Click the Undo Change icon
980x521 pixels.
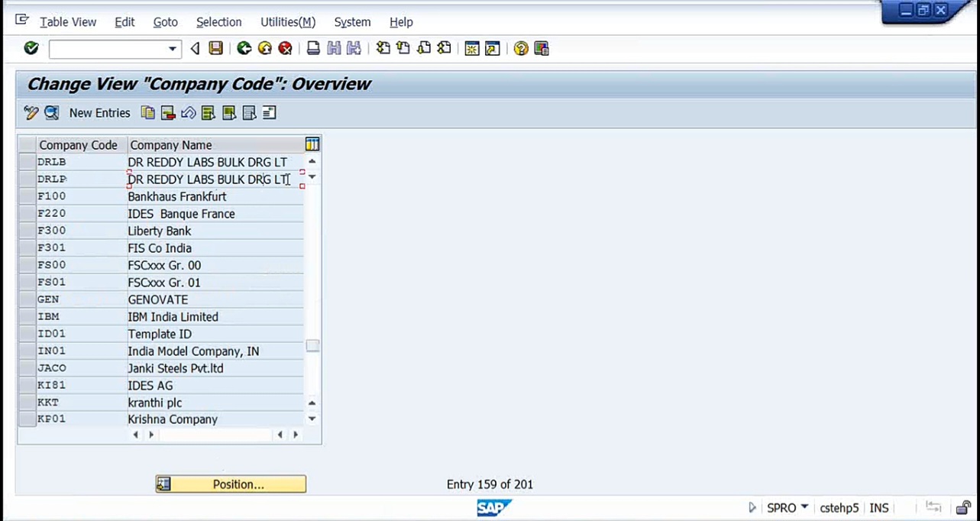pyautogui.click(x=188, y=112)
